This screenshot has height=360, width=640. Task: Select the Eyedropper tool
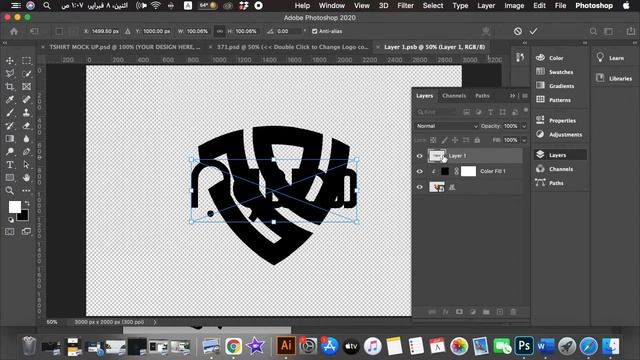click(x=10, y=100)
